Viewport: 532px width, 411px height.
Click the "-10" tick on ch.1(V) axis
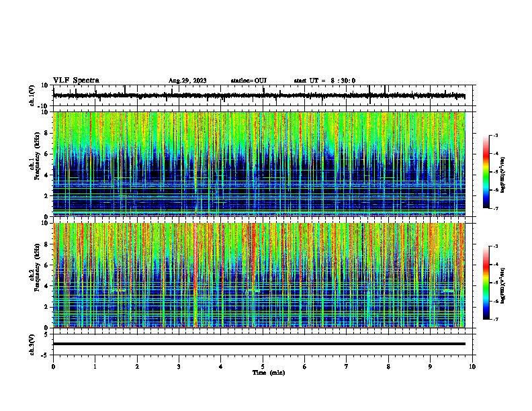pyautogui.click(x=44, y=106)
